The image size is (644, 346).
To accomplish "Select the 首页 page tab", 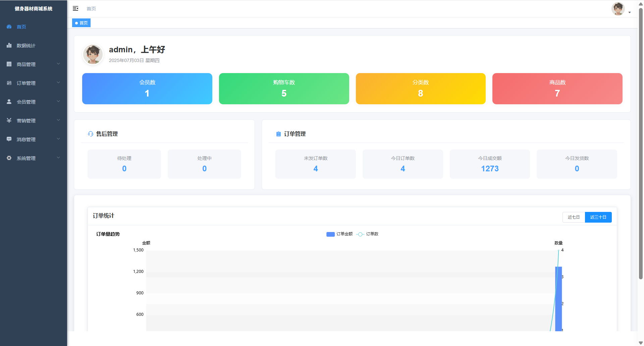I will point(82,23).
